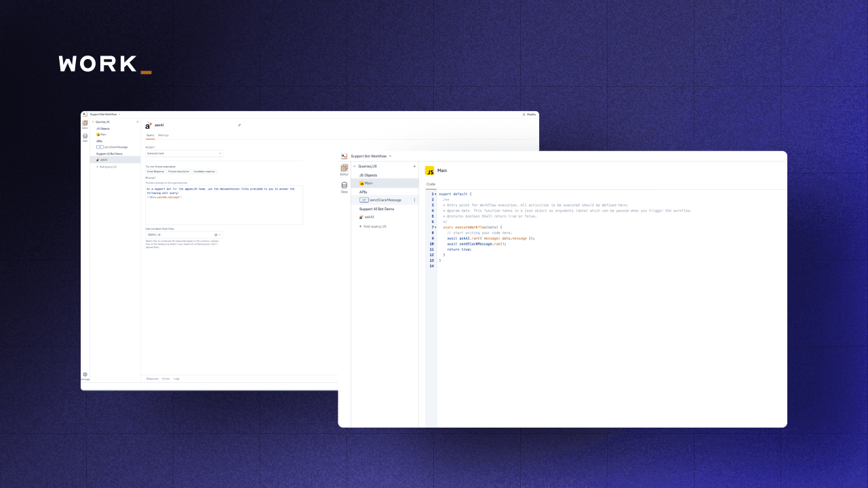The image size is (868, 488).
Task: Open the Data panel in the left sidebar
Action: 344,186
